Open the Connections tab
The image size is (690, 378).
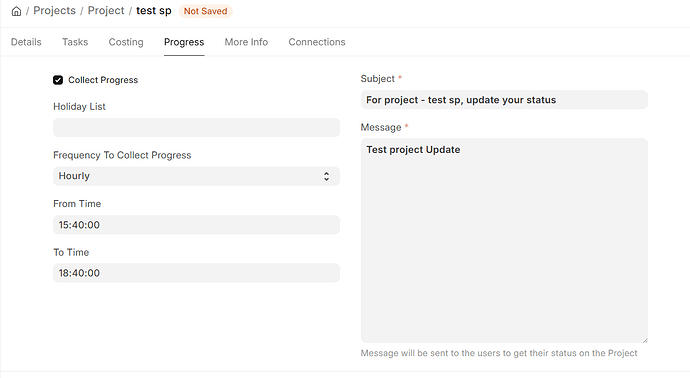(317, 42)
